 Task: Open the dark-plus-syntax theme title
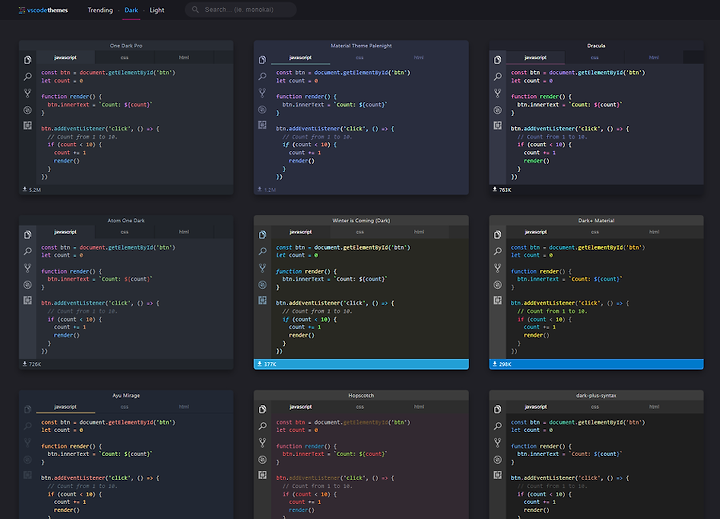[x=596, y=395]
